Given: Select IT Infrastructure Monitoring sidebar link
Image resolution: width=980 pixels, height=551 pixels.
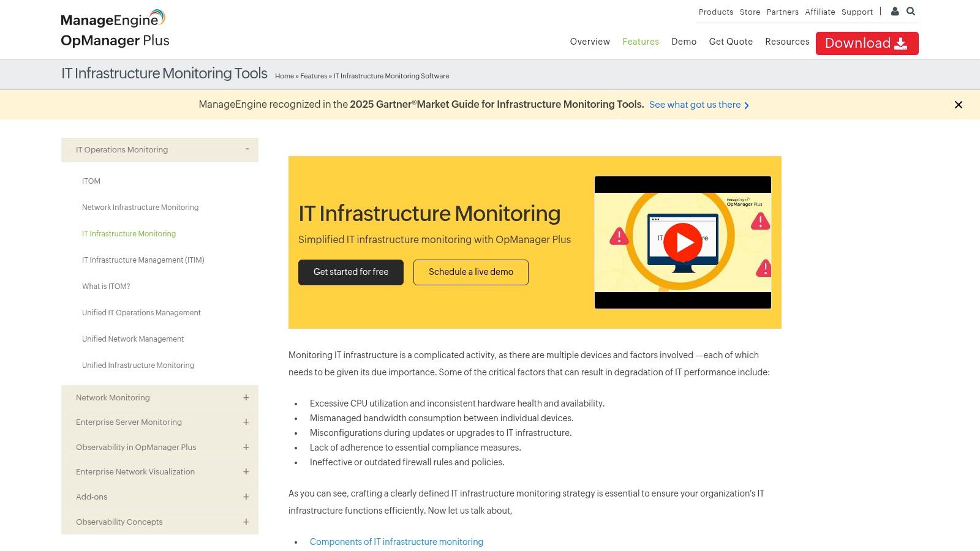Looking at the screenshot, I should point(129,234).
